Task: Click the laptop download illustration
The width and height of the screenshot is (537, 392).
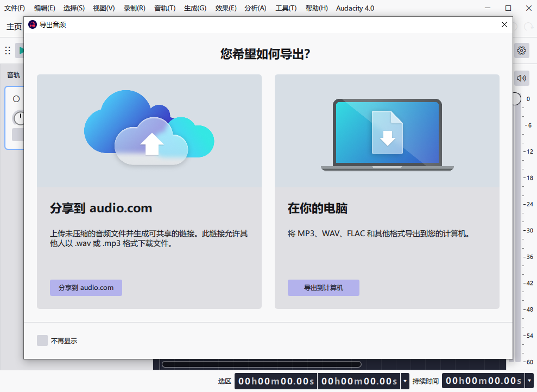Action: (387, 135)
